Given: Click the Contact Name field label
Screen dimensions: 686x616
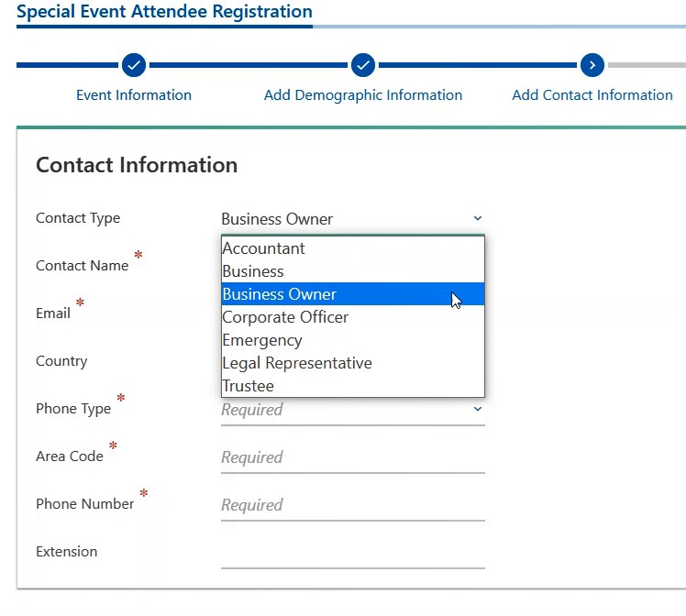Looking at the screenshot, I should tap(83, 265).
